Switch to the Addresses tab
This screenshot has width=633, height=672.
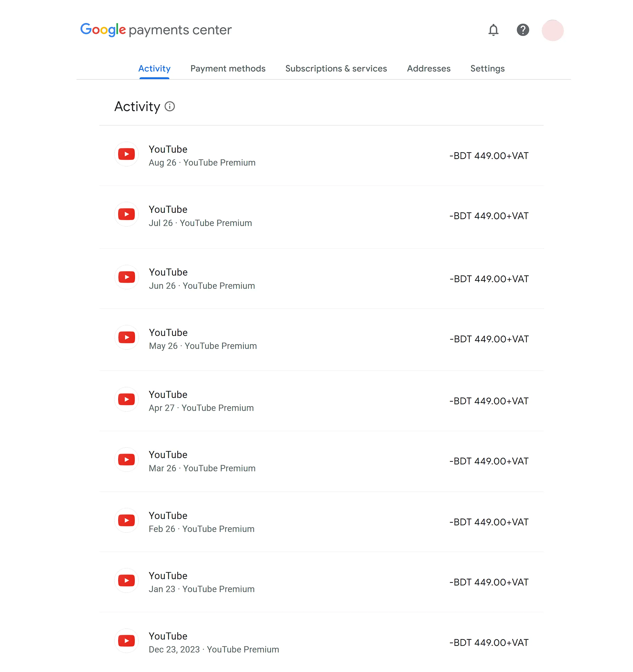[429, 69]
